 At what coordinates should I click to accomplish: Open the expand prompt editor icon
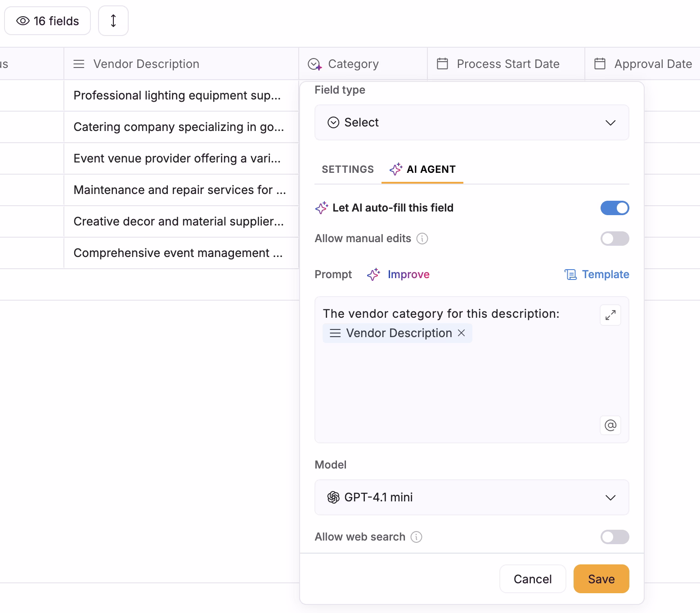tap(610, 315)
